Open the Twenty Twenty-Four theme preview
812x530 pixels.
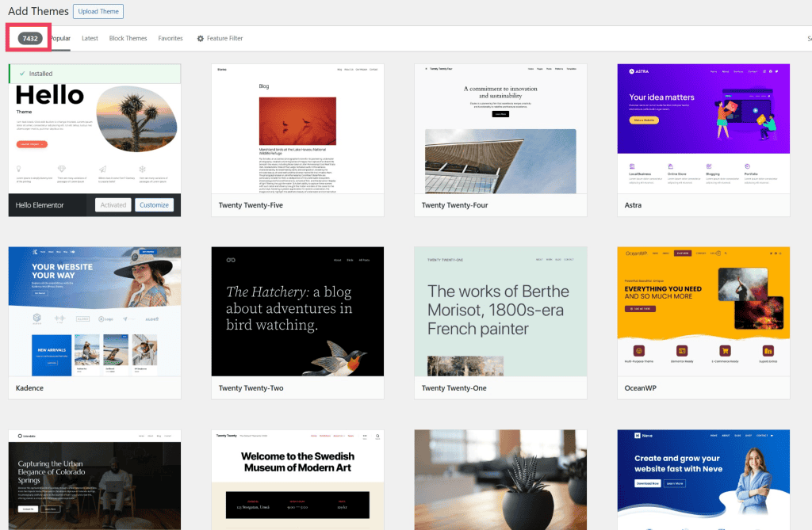501,129
